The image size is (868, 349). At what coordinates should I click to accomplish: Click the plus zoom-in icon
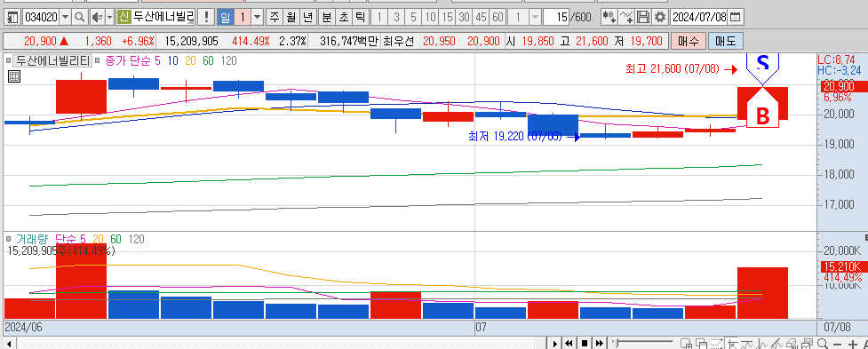(x=853, y=344)
